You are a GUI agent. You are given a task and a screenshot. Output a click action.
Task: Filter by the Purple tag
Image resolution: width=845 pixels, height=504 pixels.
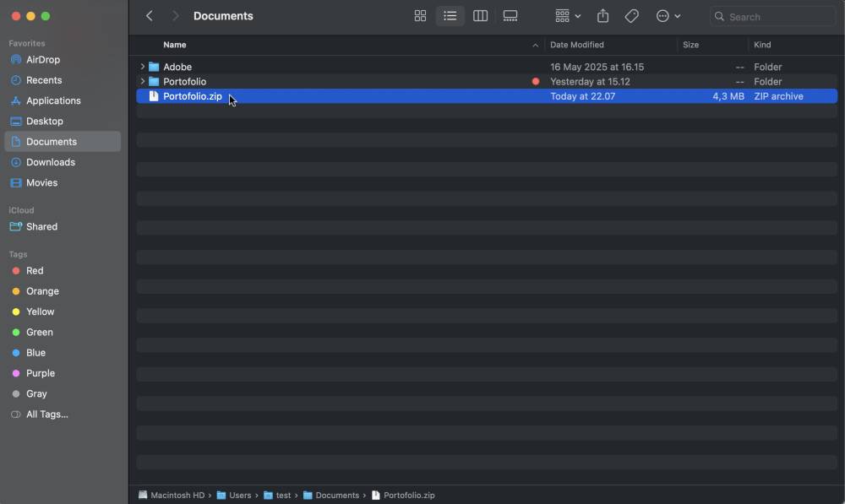[x=63, y=373]
